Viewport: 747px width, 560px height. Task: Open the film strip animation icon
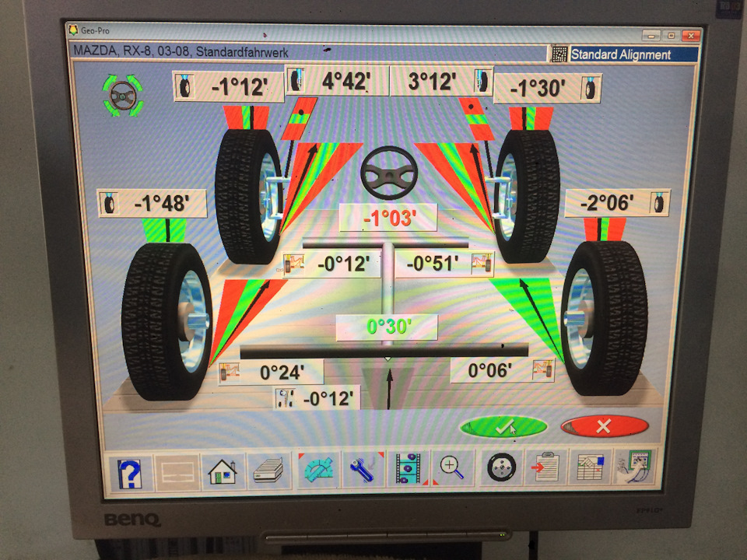coord(409,468)
